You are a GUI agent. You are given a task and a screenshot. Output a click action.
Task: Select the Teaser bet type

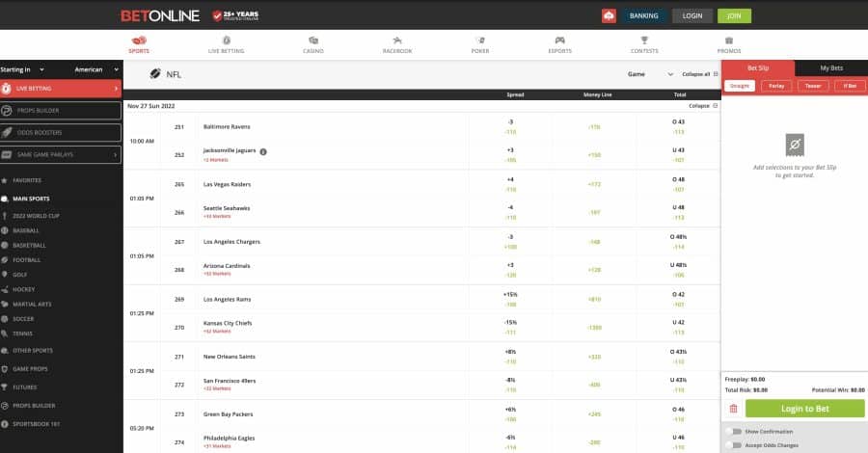click(813, 86)
